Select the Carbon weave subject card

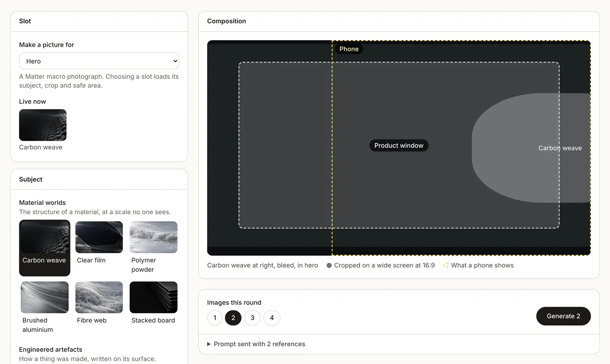click(x=44, y=248)
